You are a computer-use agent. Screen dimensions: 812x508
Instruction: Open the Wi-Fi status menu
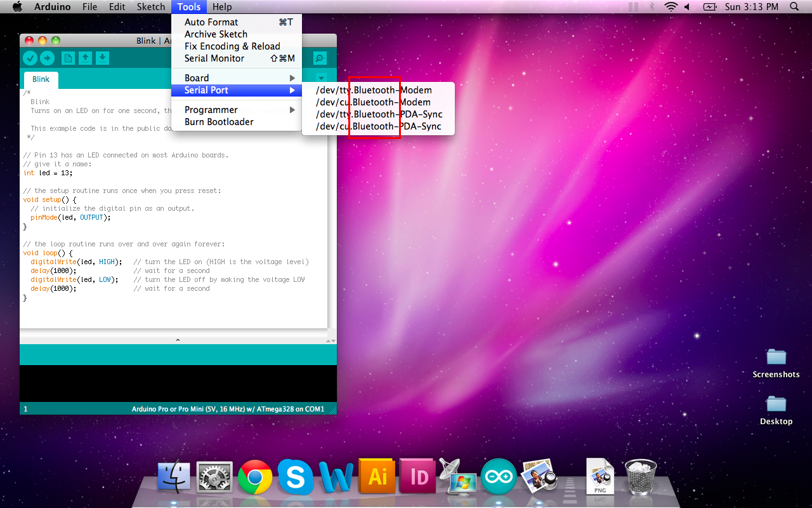point(671,7)
